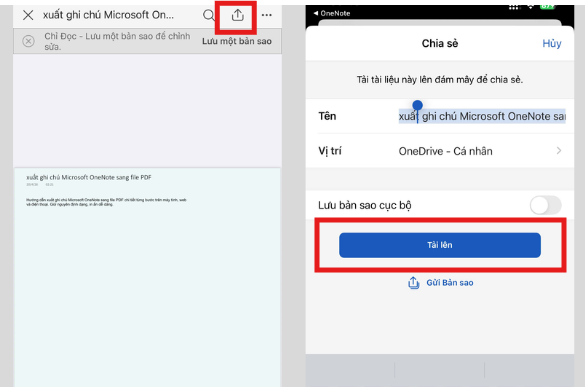Toggle 'Lưu bản sao cục bộ' switch
This screenshot has width=585, height=387.
[545, 205]
